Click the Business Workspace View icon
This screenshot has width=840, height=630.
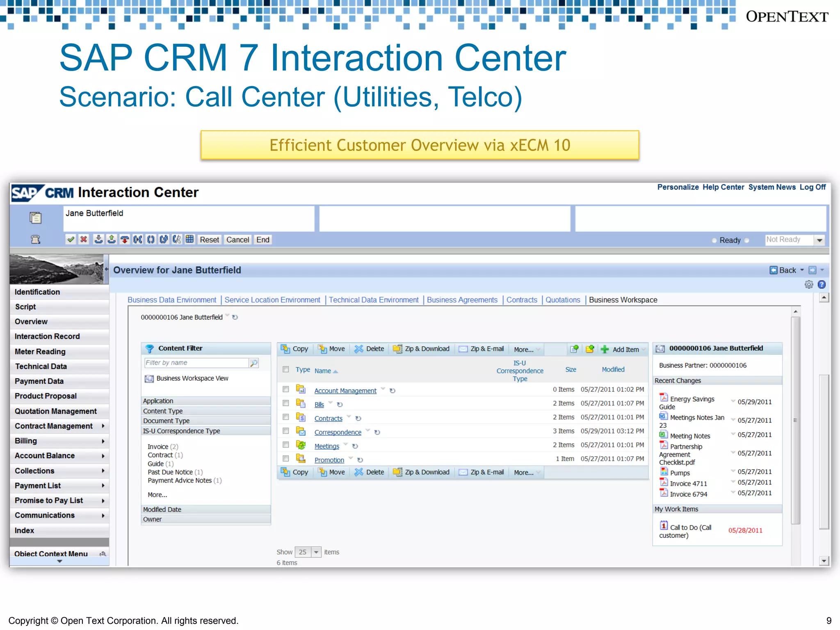point(149,378)
